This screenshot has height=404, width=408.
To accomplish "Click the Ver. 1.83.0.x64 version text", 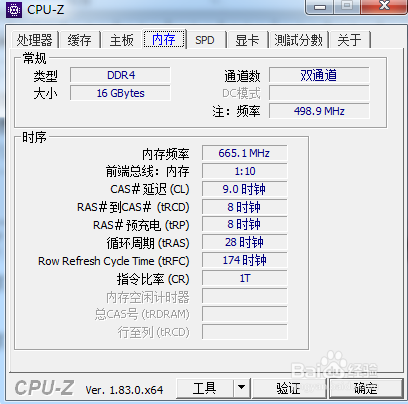I will (x=124, y=390).
